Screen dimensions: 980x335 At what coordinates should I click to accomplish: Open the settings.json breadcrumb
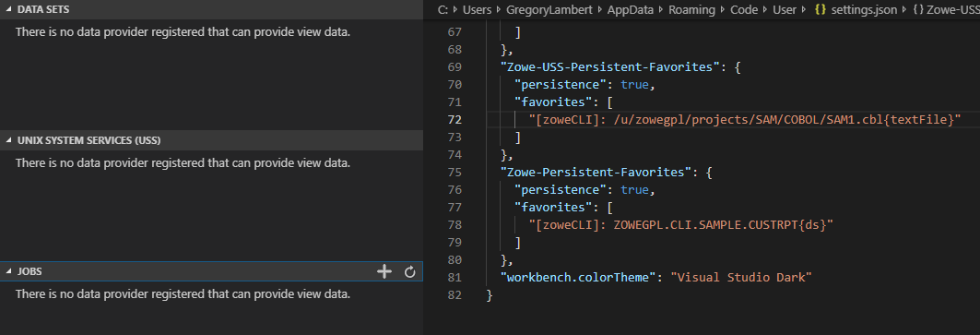point(864,9)
